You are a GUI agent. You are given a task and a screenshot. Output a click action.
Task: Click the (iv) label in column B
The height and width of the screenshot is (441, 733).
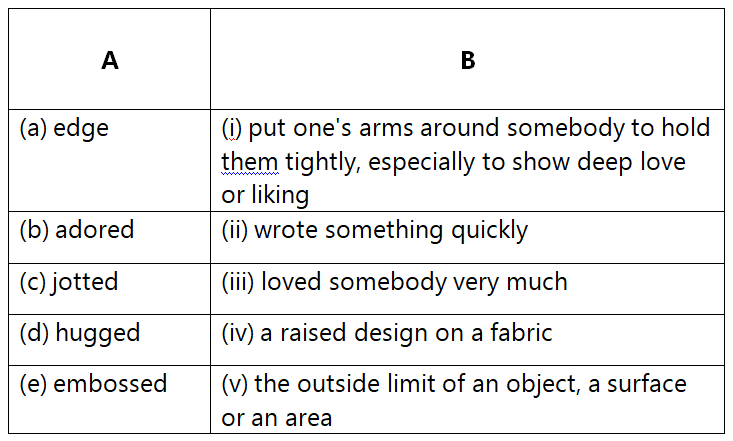(237, 333)
